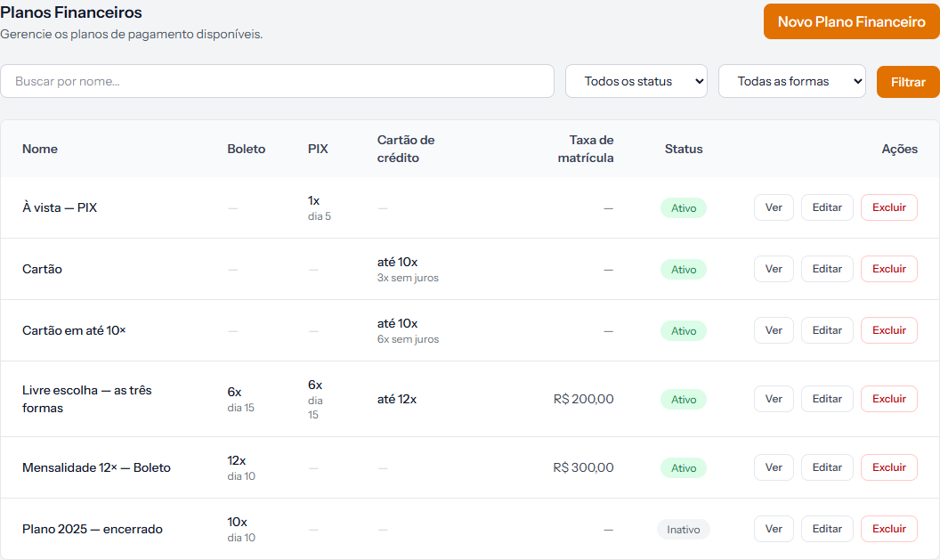940x560 pixels.
Task: Click Excluir for the Cartão row
Action: point(889,269)
